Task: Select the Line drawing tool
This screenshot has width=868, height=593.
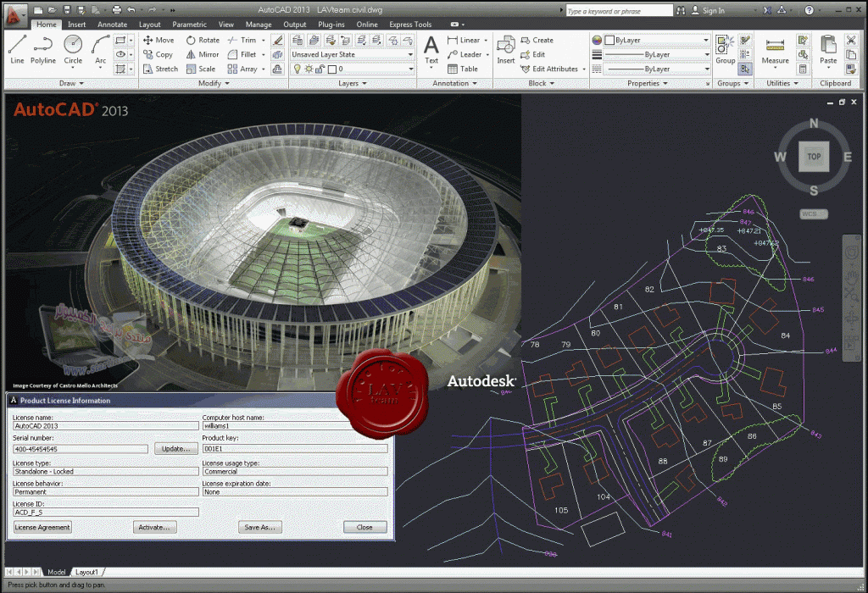Action: pyautogui.click(x=17, y=49)
